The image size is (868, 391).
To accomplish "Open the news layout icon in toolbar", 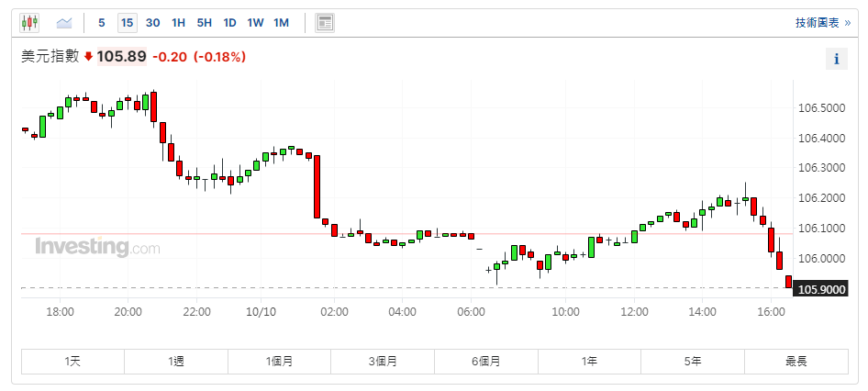I will point(324,22).
